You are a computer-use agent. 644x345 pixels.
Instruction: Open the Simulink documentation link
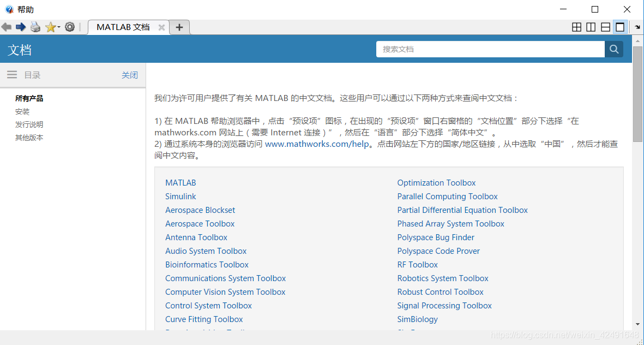coord(180,196)
